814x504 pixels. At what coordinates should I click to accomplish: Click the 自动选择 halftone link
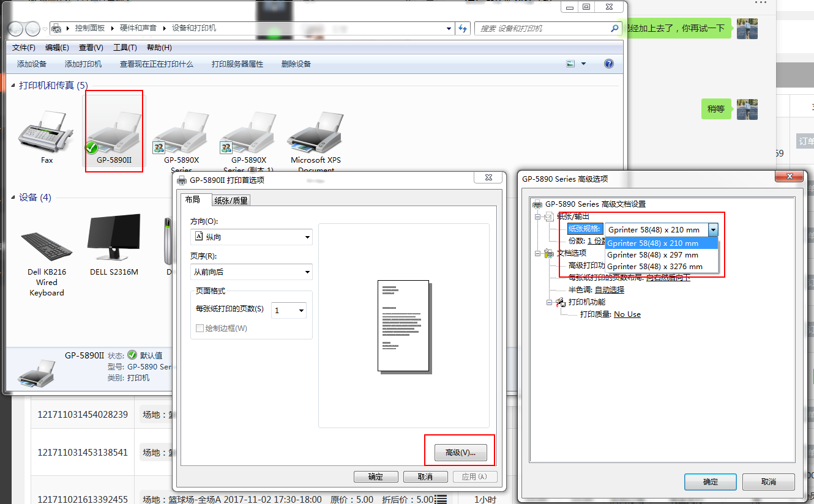coord(610,290)
